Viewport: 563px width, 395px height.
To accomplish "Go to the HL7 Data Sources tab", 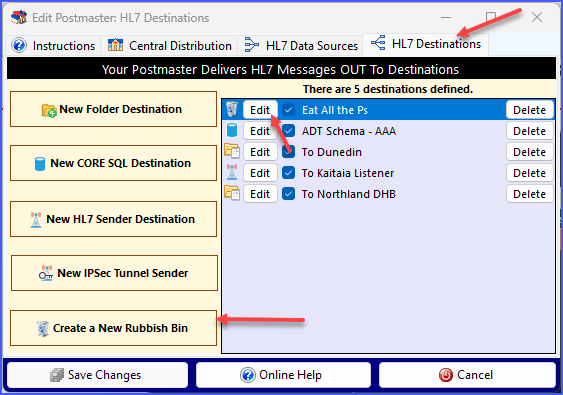I will pos(301,46).
